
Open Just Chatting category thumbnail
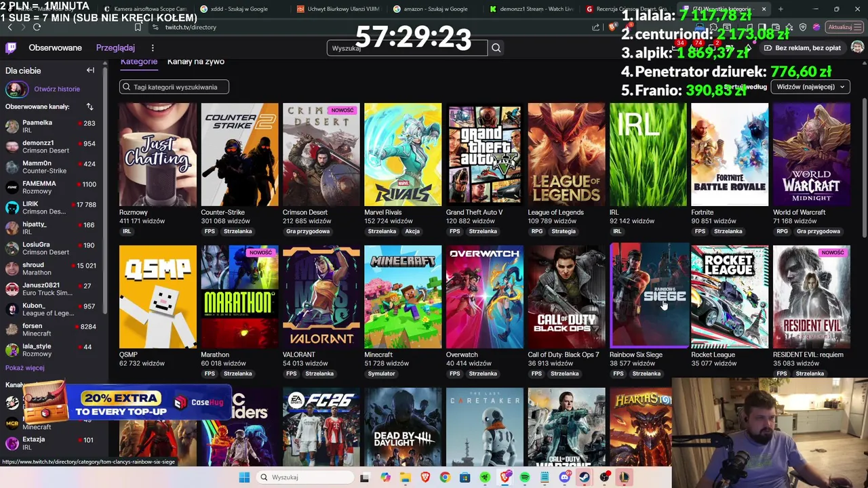pos(158,155)
